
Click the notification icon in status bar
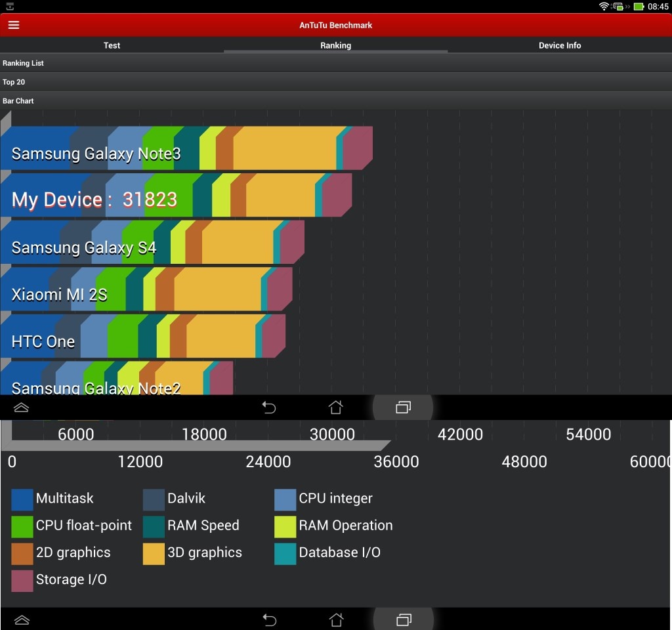coord(10,6)
